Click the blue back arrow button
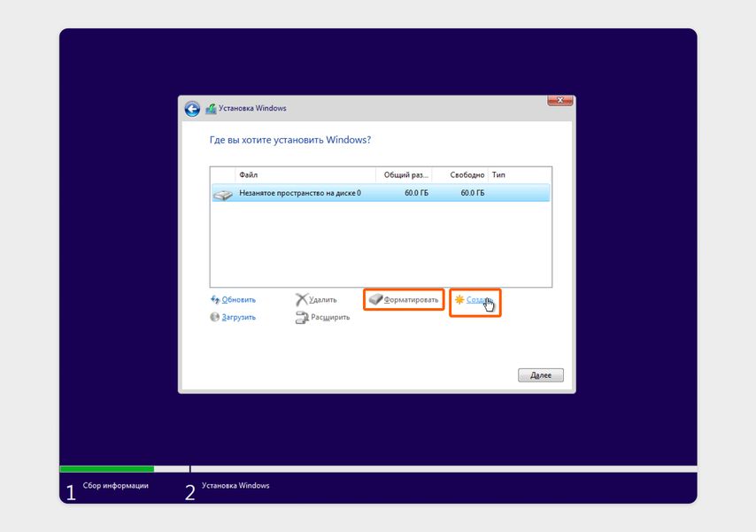 [x=192, y=109]
